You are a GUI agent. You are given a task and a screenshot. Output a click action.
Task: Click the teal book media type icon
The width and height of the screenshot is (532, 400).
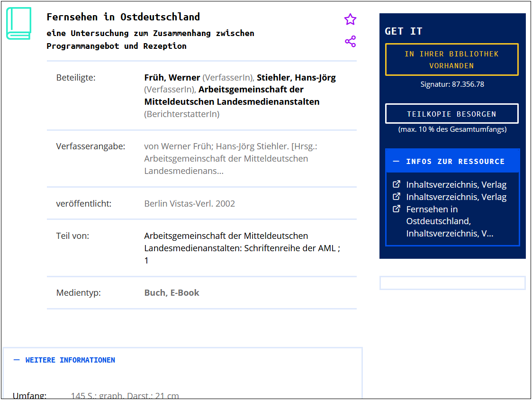point(18,23)
